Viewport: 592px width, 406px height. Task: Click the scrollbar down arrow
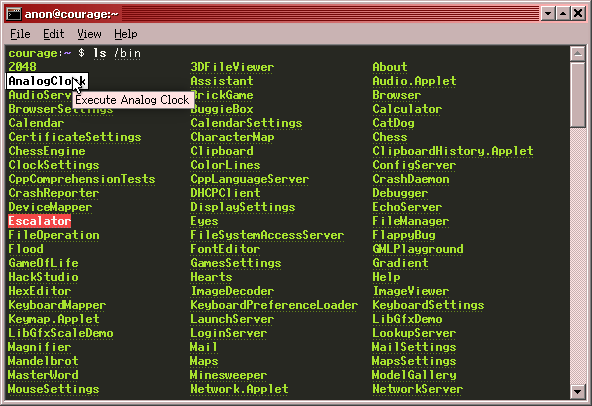pos(577,392)
